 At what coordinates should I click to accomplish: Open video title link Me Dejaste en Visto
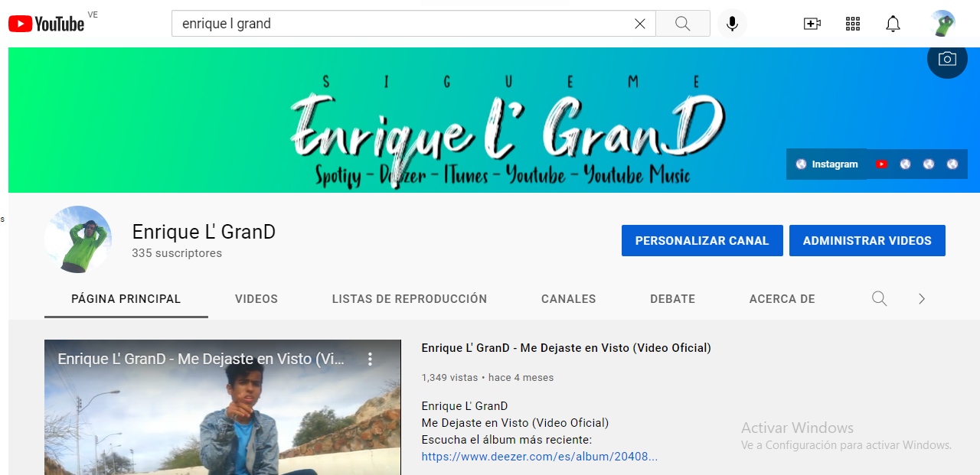tap(567, 348)
